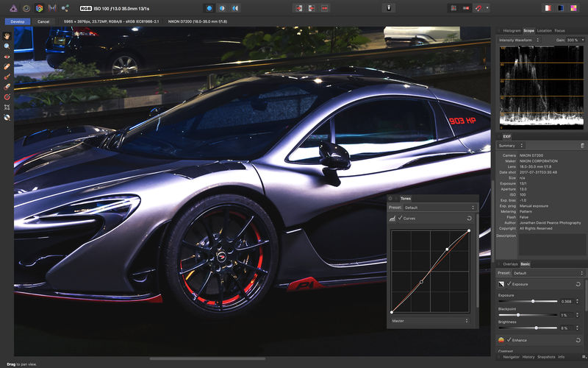The width and height of the screenshot is (588, 368).
Task: Reset the Exposure adjustments with revert icon
Action: [578, 283]
